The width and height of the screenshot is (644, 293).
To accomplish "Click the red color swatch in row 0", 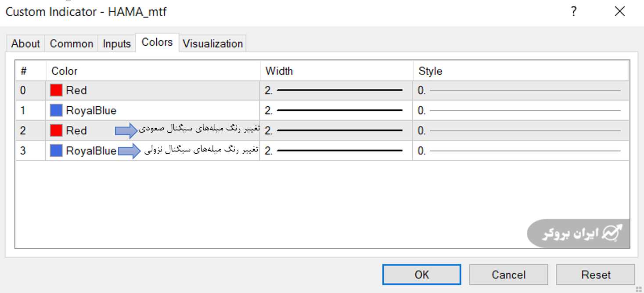I will [x=56, y=90].
